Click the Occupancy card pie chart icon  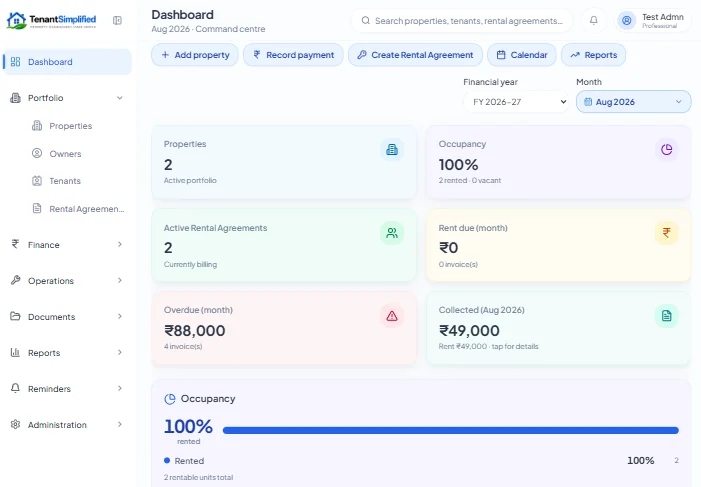tap(667, 149)
